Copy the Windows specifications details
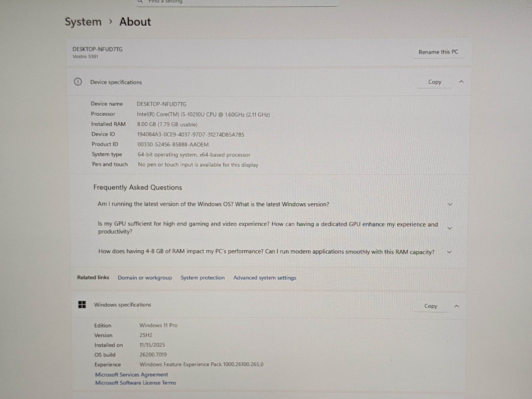The image size is (532, 399). coord(431,306)
